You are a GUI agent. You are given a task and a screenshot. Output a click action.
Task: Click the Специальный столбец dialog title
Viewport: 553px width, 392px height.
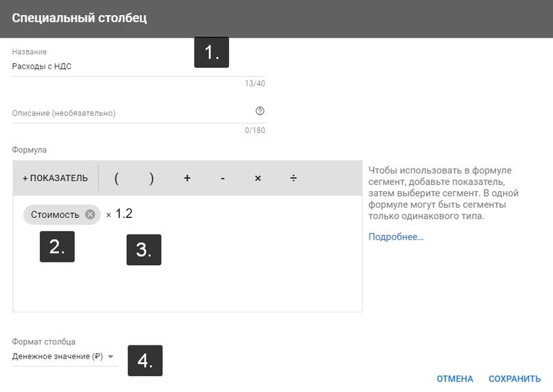click(x=79, y=18)
